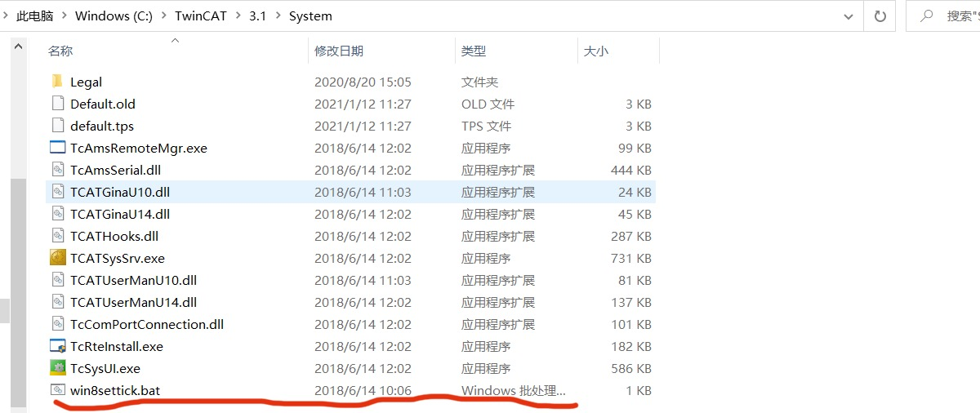Open the address bar history dropdown
980x413 pixels.
(849, 16)
